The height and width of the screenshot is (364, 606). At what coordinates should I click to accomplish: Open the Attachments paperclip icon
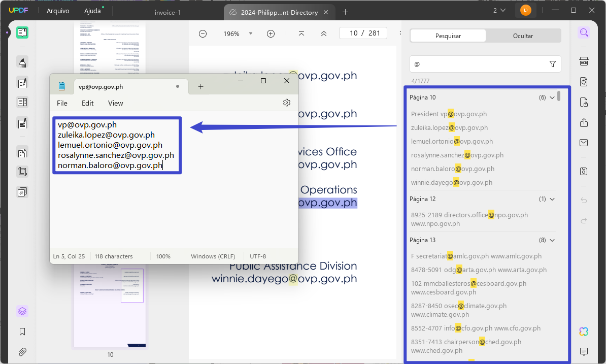coord(22,352)
